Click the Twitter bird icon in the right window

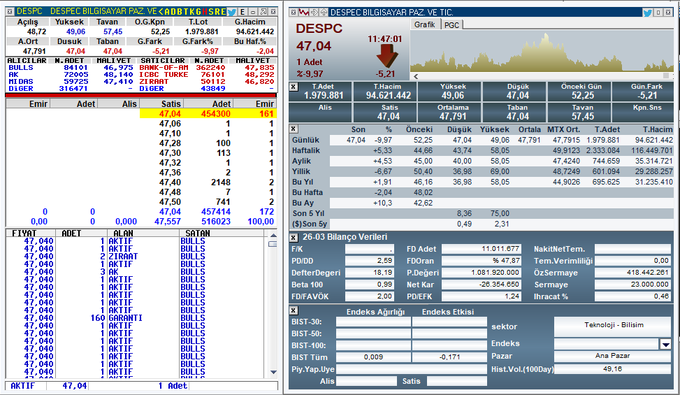click(x=647, y=13)
